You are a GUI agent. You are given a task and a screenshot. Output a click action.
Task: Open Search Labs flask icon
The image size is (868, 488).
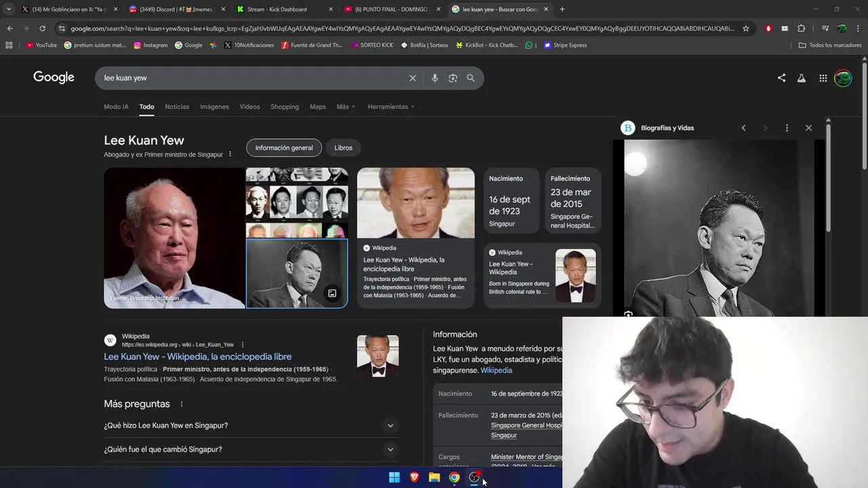click(x=802, y=78)
